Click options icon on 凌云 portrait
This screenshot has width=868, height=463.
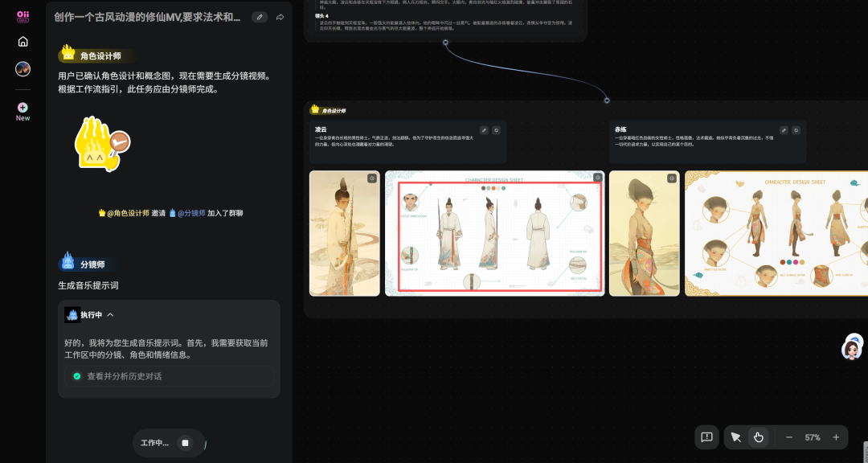click(372, 178)
